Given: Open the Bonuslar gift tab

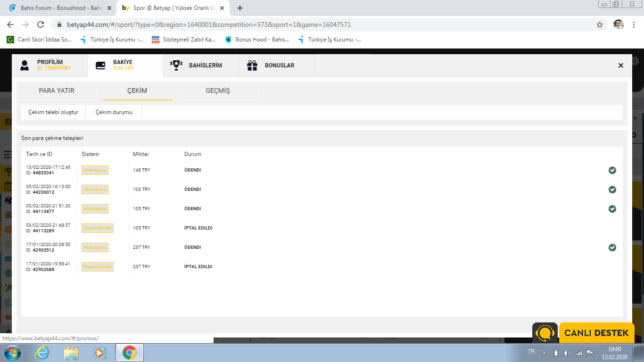Looking at the screenshot, I should (x=277, y=66).
